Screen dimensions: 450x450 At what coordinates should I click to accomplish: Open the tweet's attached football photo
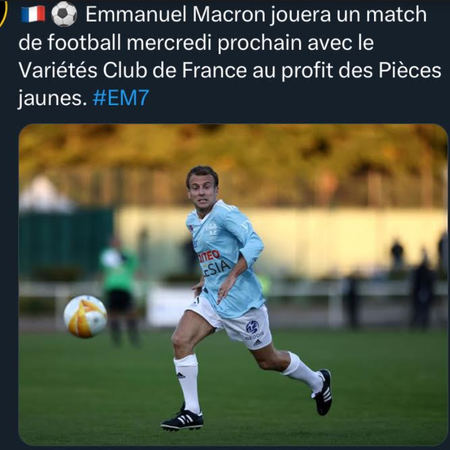point(233,285)
